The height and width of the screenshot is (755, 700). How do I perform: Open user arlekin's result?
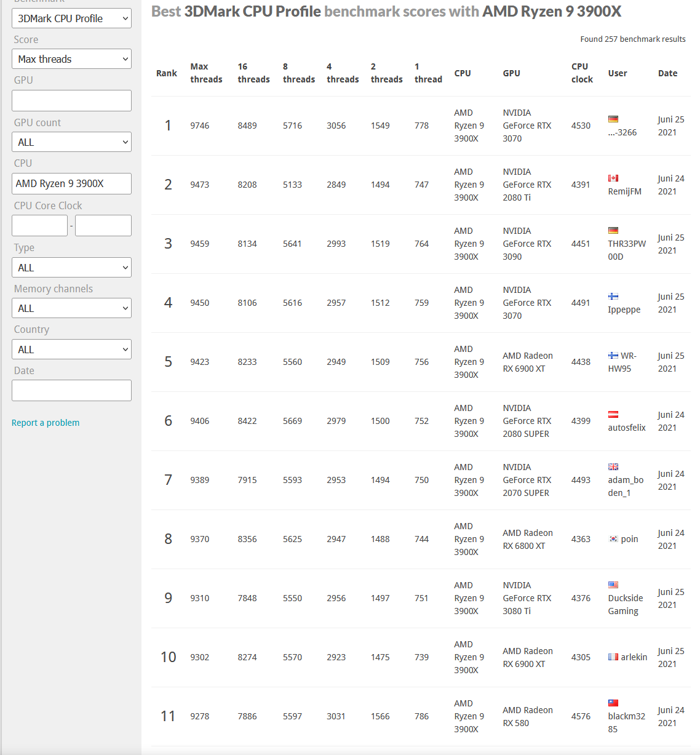click(x=634, y=657)
